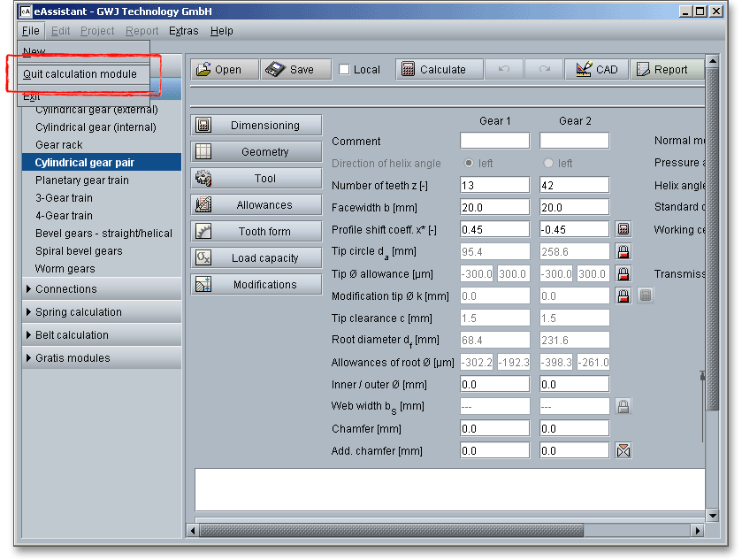Toggle the lock icon next to Tip circle
Image resolution: width=742 pixels, height=560 pixels.
623,251
